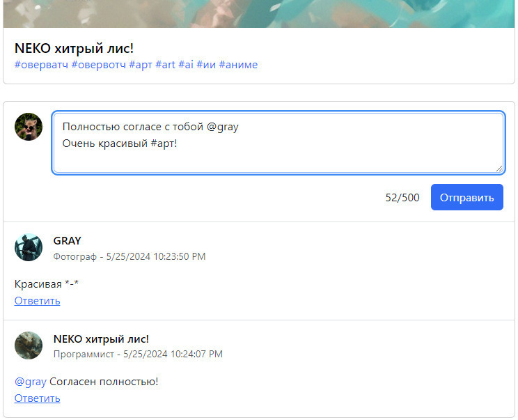Open the Latin #art hashtag
The image size is (518, 420).
(x=165, y=65)
